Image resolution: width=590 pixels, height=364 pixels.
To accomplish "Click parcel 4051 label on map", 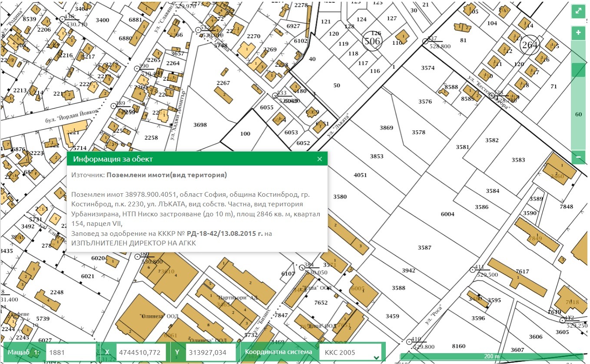I will pos(360,175).
